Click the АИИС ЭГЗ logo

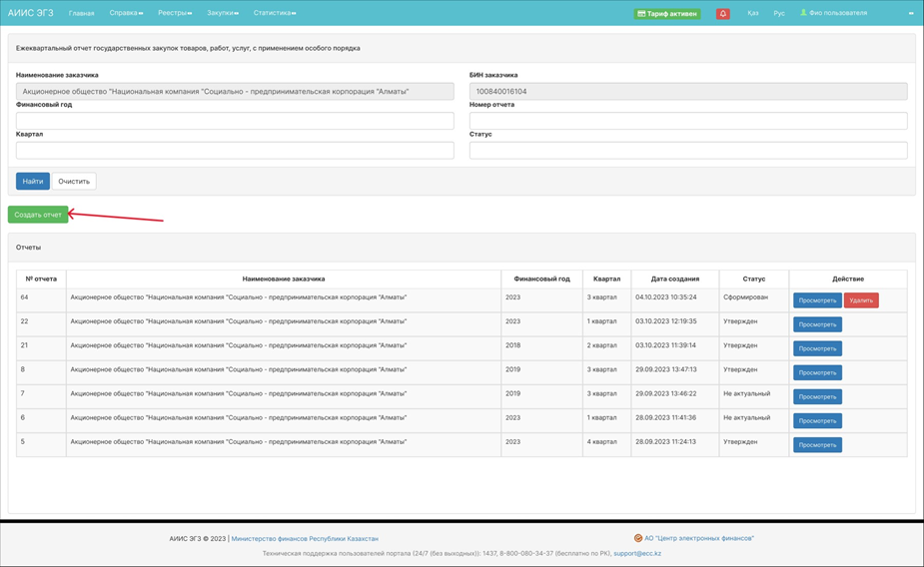click(x=31, y=13)
